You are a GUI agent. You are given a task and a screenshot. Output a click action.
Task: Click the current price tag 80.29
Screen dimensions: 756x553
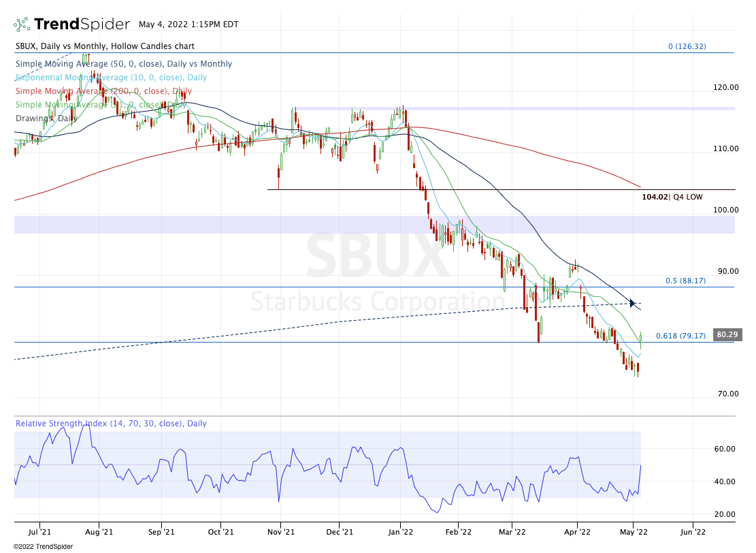point(727,334)
